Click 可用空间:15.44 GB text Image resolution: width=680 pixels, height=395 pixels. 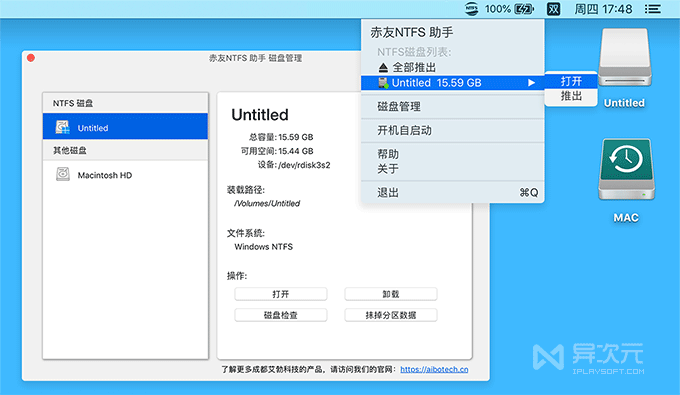coord(277,151)
